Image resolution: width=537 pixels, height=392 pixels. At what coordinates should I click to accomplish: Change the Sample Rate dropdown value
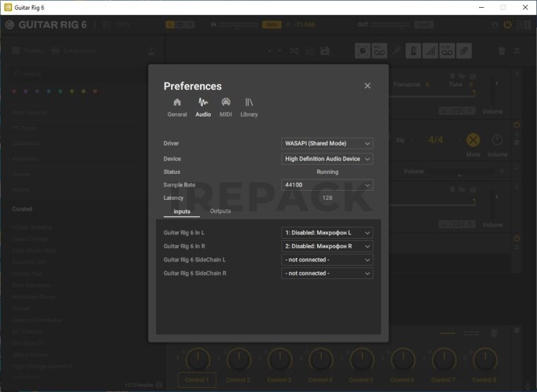coord(326,185)
